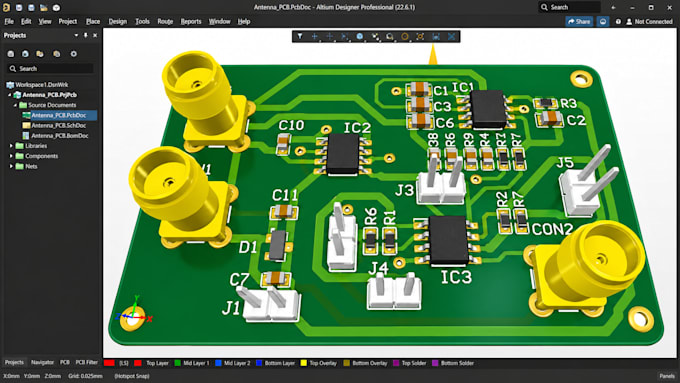Select Antenna_PCB.PcbDoc in project tree

pos(59,115)
